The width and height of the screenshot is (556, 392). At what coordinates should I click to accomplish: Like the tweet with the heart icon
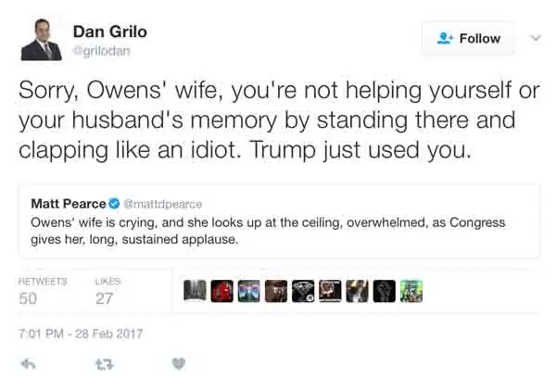coord(179,364)
